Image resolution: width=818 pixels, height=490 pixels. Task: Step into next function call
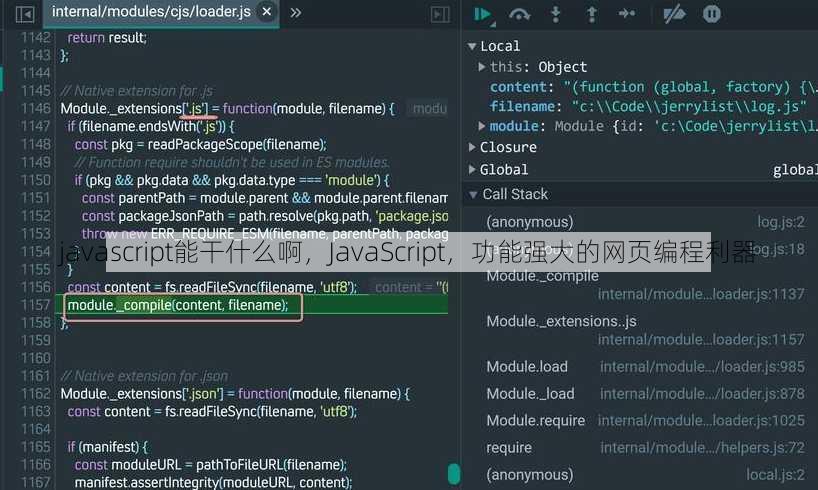(556, 14)
